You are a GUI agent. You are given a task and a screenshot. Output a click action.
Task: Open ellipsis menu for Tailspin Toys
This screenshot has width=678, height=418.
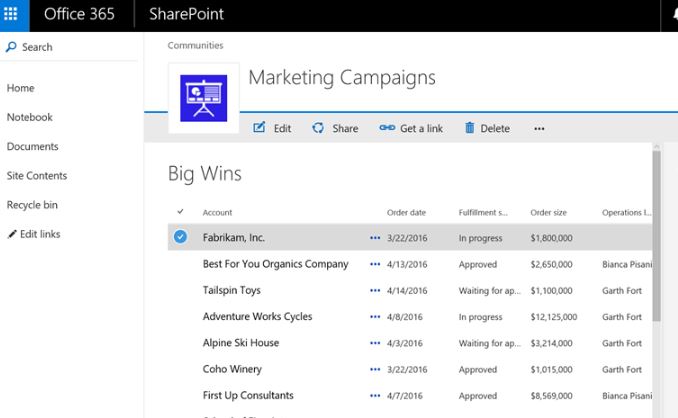point(375,290)
